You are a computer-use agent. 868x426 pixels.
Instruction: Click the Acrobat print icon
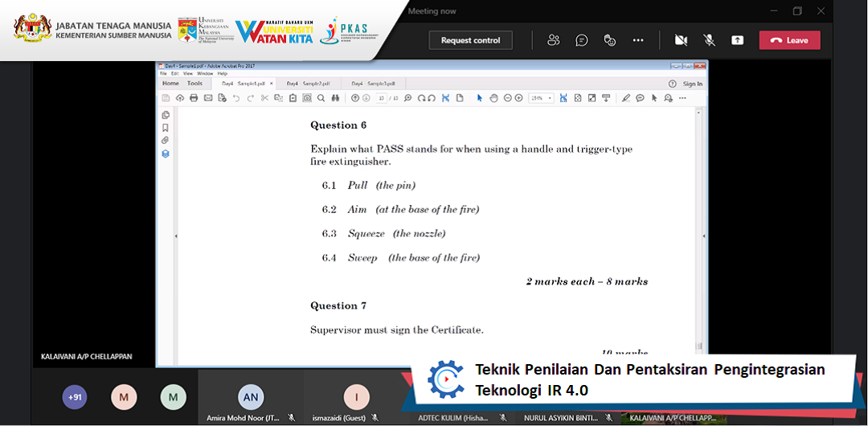pos(194,98)
